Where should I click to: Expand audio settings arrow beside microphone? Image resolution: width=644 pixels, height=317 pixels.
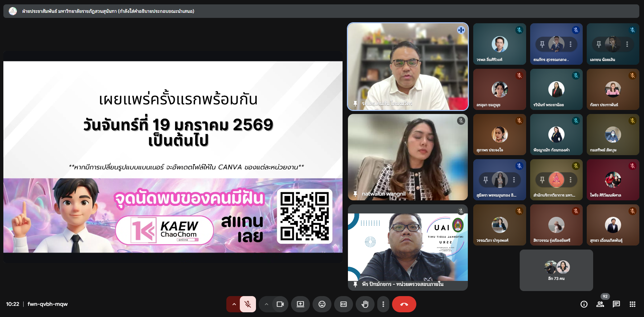pyautogui.click(x=234, y=304)
